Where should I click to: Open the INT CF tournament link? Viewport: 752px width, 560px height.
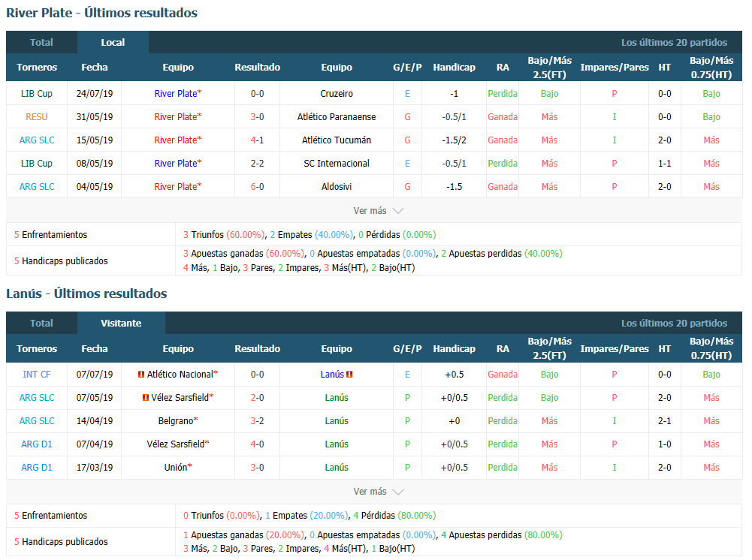(37, 374)
